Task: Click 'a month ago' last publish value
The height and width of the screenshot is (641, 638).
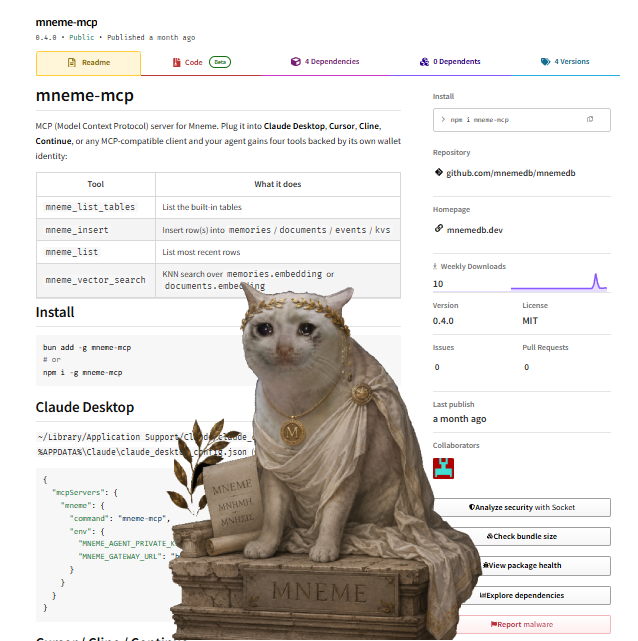Action: [459, 419]
